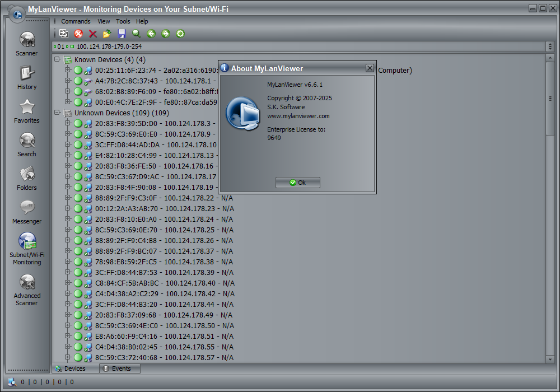Select the 88:89:2F:F9:C4:B8 device row
560x392 pixels.
pos(164,241)
